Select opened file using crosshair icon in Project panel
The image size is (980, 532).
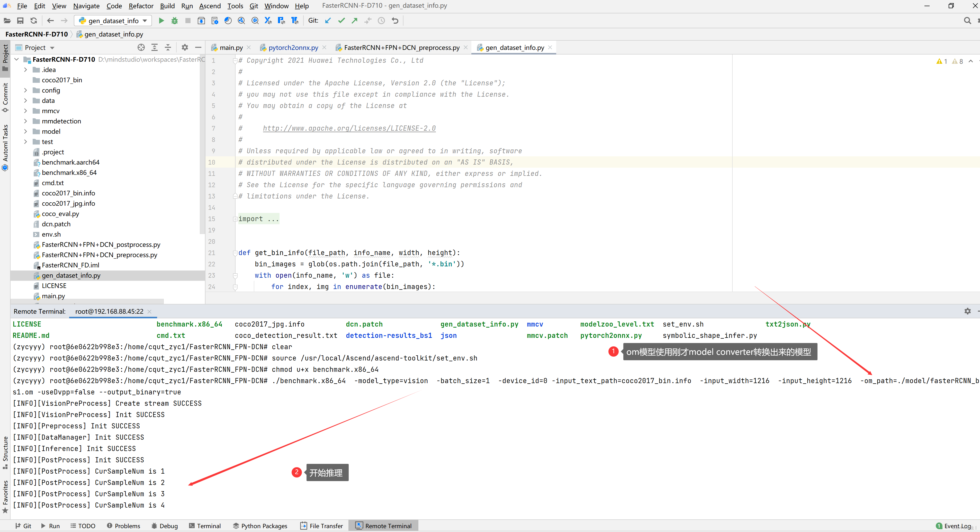(x=141, y=47)
